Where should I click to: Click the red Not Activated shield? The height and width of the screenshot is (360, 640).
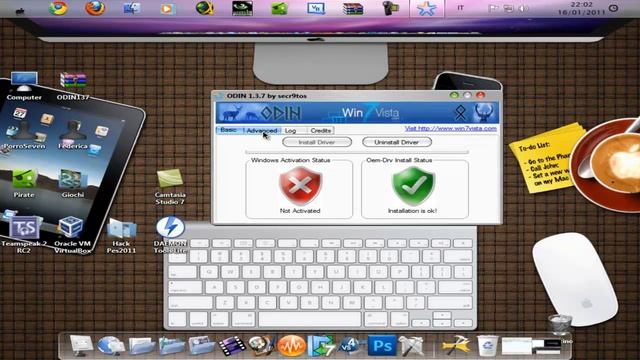point(300,186)
